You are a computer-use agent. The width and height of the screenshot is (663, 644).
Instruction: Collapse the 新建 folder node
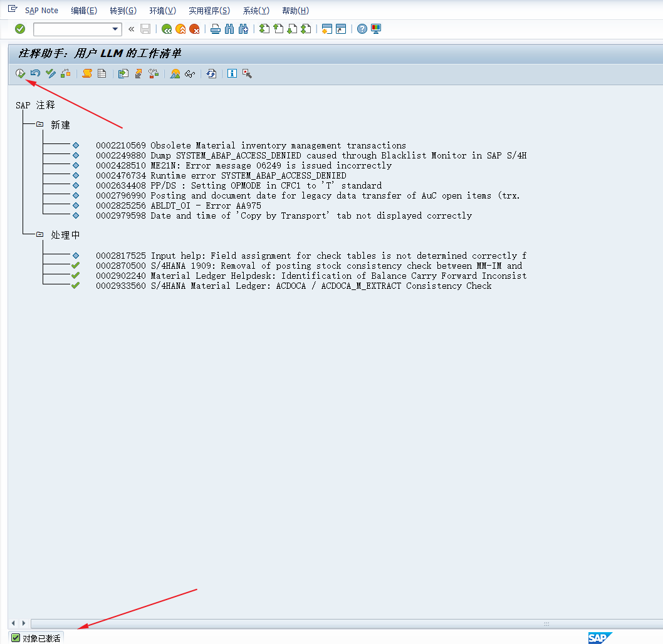39,124
